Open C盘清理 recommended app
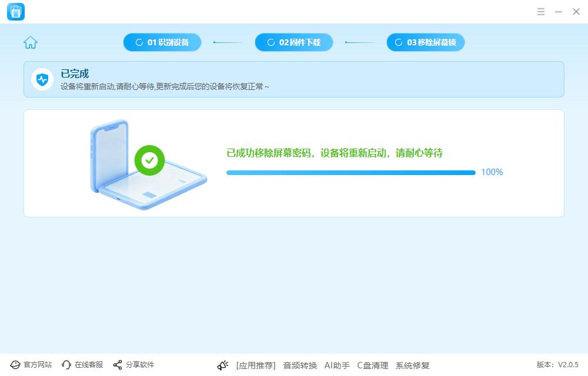The height and width of the screenshot is (376, 588). point(372,365)
